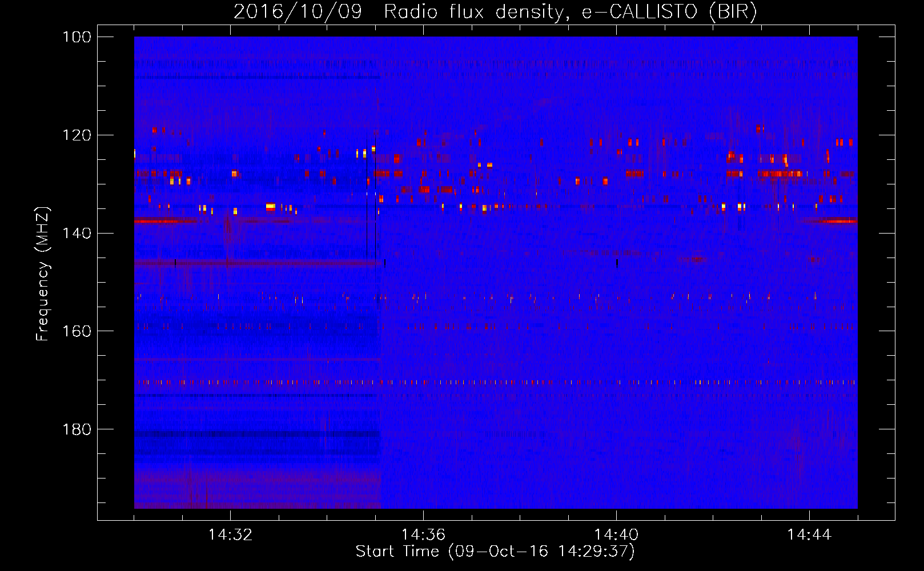Click the 'Start Time (09-Oct-16 14:29:37)' axis label
Image resolution: width=924 pixels, height=571 pixels.
(495, 552)
